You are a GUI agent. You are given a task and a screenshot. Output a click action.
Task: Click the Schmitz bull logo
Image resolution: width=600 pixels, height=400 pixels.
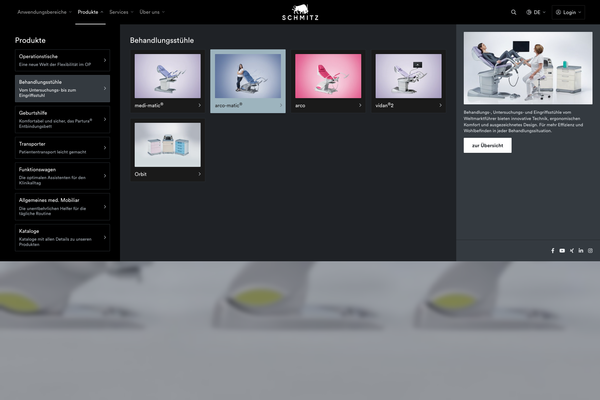pos(300,12)
